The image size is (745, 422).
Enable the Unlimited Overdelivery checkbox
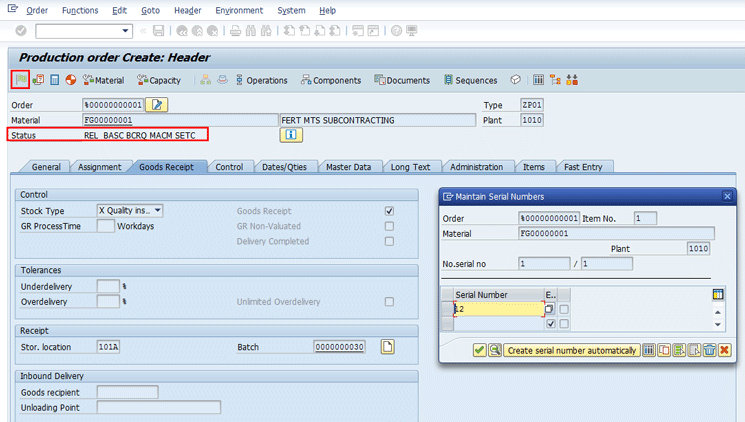point(389,302)
